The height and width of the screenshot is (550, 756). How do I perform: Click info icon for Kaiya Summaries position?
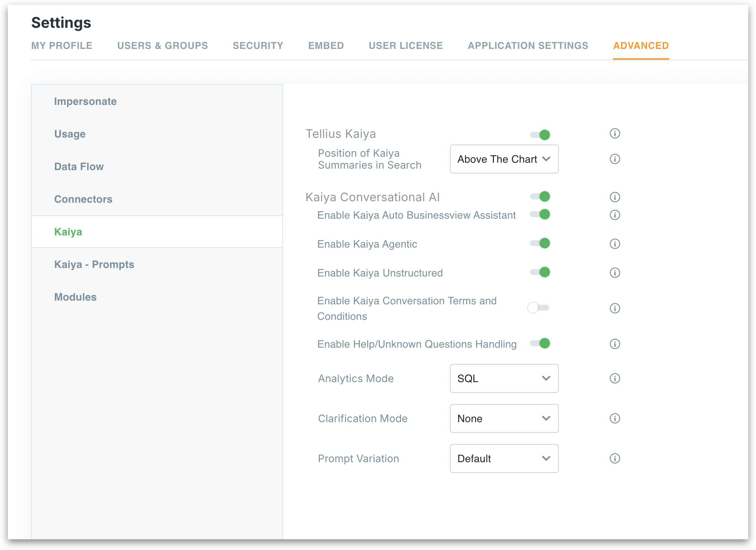[615, 159]
